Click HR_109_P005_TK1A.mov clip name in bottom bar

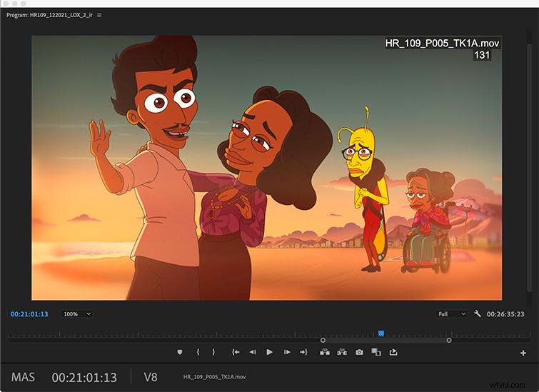(214, 377)
